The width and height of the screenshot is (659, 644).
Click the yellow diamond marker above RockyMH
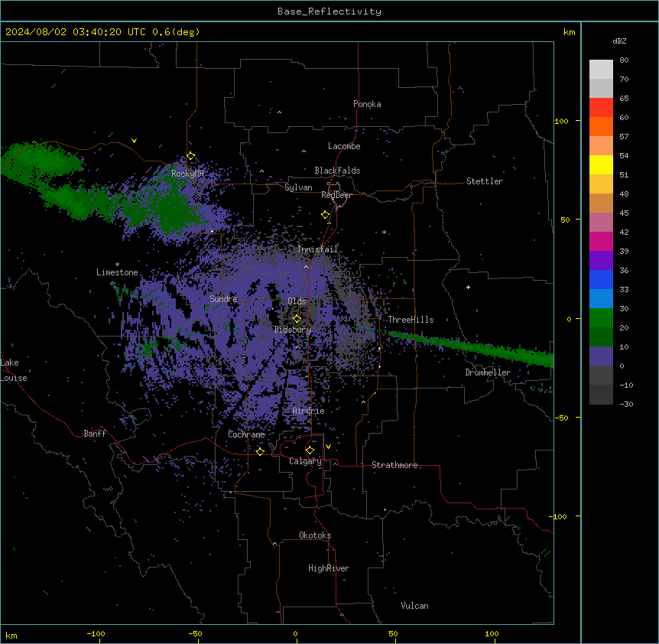click(x=191, y=156)
